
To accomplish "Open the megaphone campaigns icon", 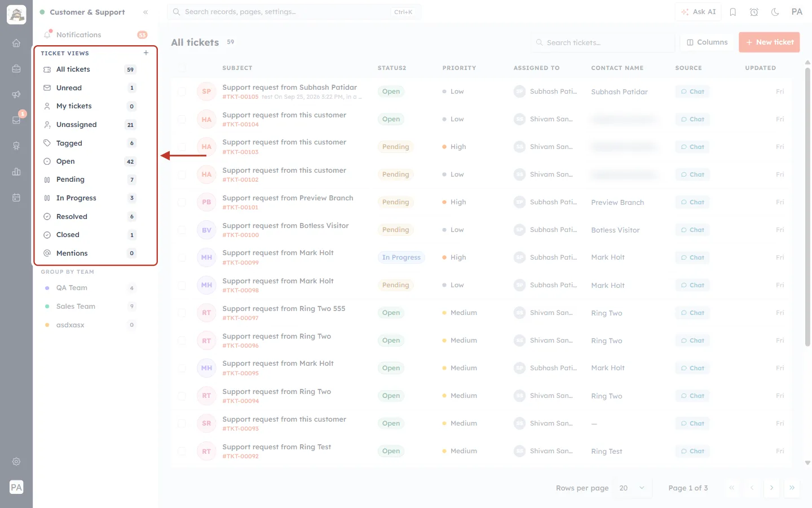I will pyautogui.click(x=16, y=94).
